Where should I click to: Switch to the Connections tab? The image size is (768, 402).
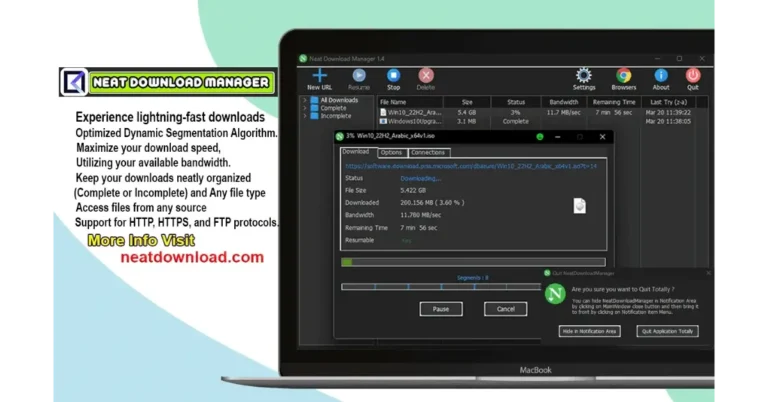pyautogui.click(x=428, y=152)
